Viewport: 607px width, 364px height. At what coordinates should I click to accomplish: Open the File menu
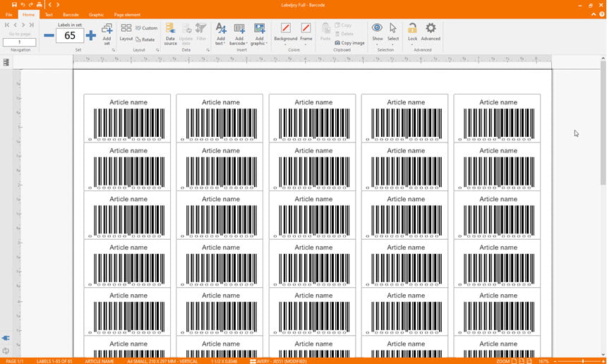pyautogui.click(x=9, y=15)
